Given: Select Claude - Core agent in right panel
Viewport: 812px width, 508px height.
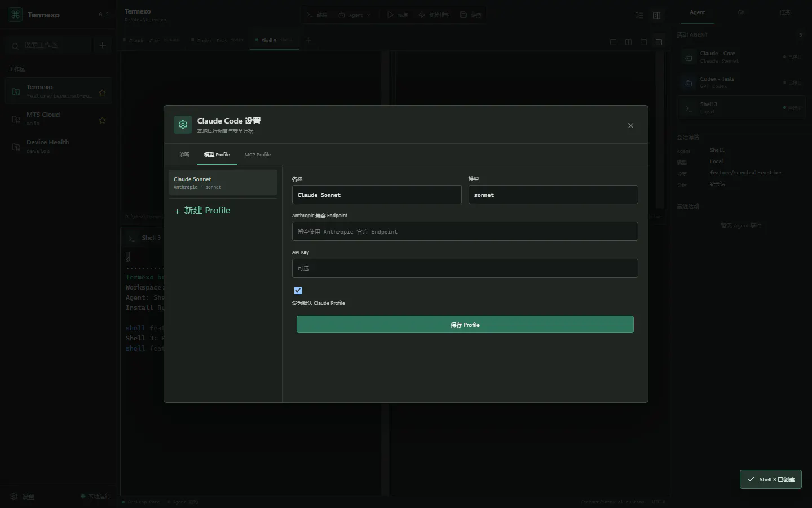Looking at the screenshot, I should tap(742, 57).
